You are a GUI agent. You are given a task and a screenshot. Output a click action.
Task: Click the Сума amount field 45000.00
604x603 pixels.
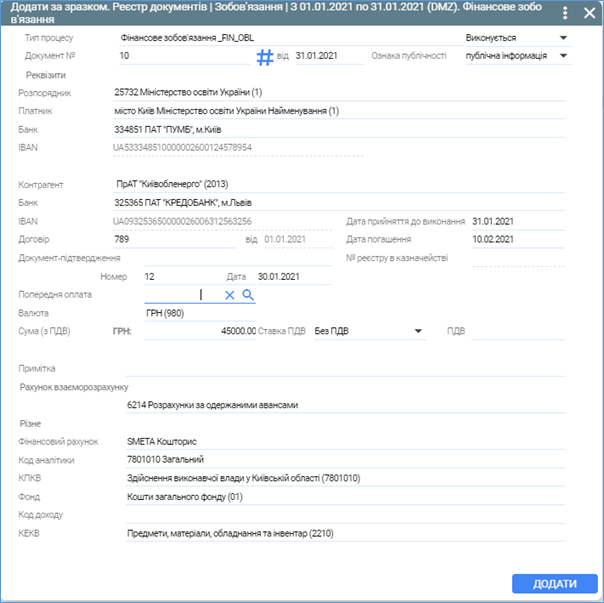pos(200,330)
